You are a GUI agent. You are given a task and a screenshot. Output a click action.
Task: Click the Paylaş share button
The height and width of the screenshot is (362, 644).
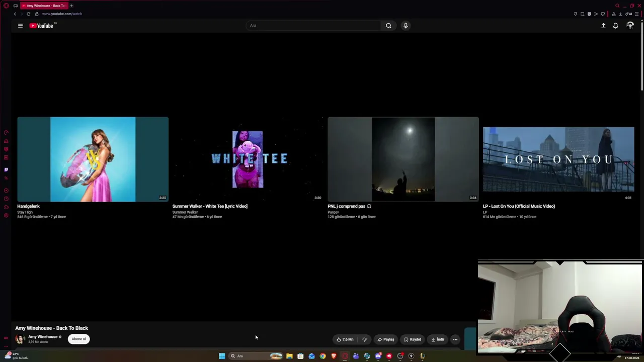(x=386, y=339)
